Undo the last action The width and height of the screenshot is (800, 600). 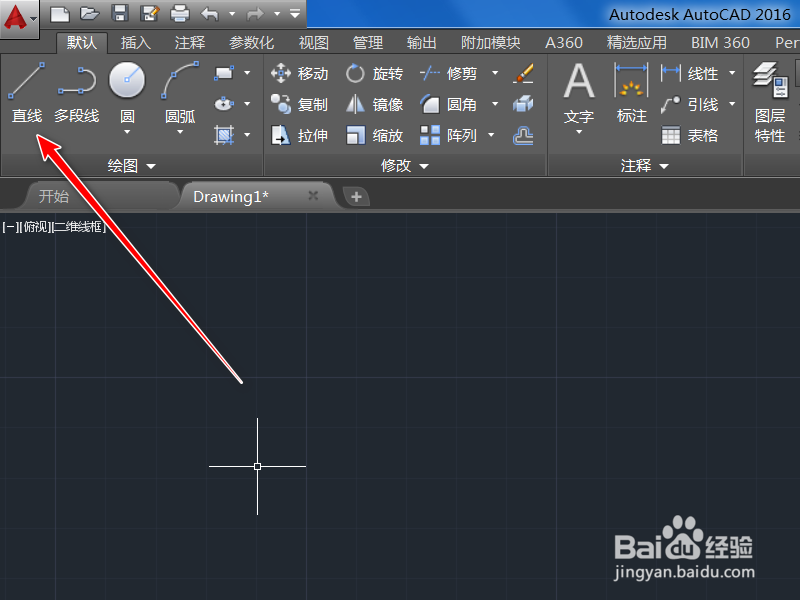coord(210,14)
